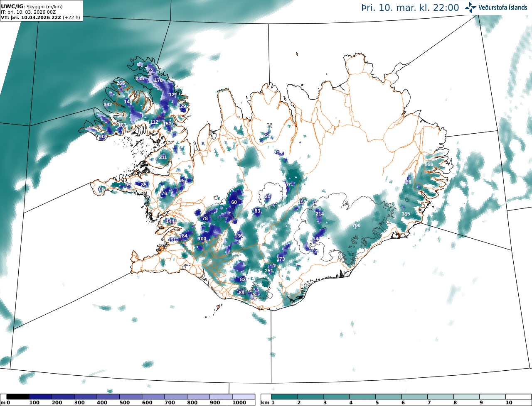Screen dimensions: 532x406
Task: Pick the 100–200 m legend swatch
Action: pyautogui.click(x=40, y=397)
